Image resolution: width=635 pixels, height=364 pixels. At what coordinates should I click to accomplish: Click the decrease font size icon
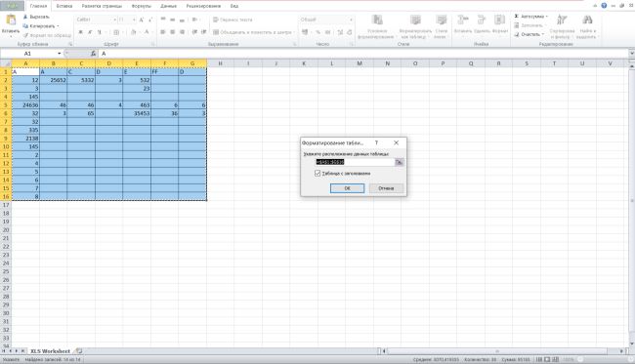point(150,20)
